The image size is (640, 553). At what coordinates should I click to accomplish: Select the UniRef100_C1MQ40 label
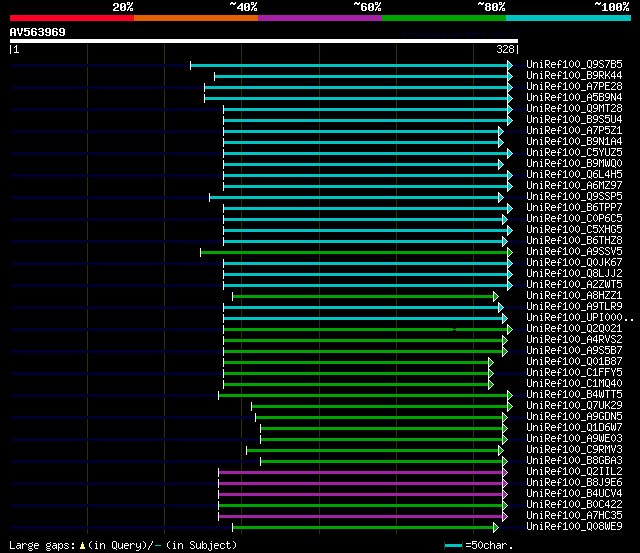coord(574,384)
